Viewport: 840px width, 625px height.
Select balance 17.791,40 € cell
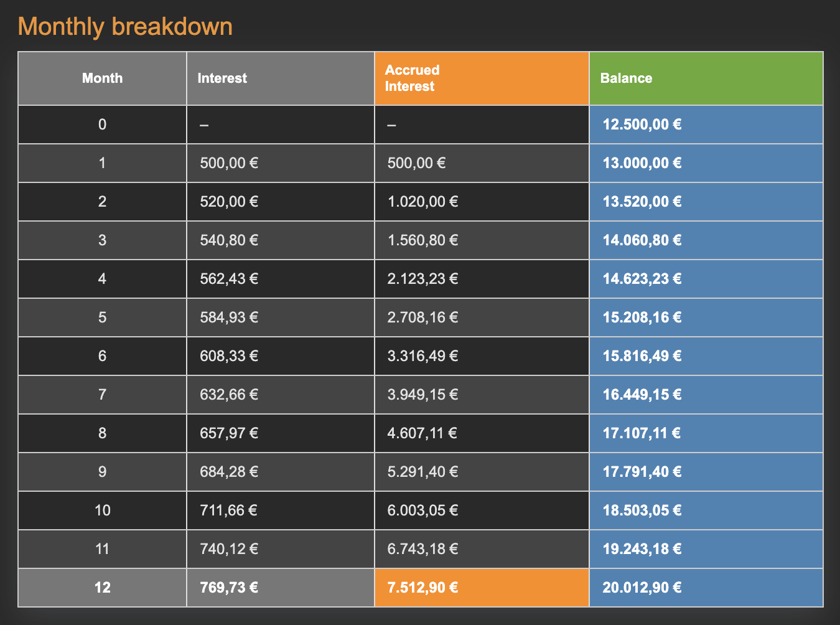(x=706, y=472)
